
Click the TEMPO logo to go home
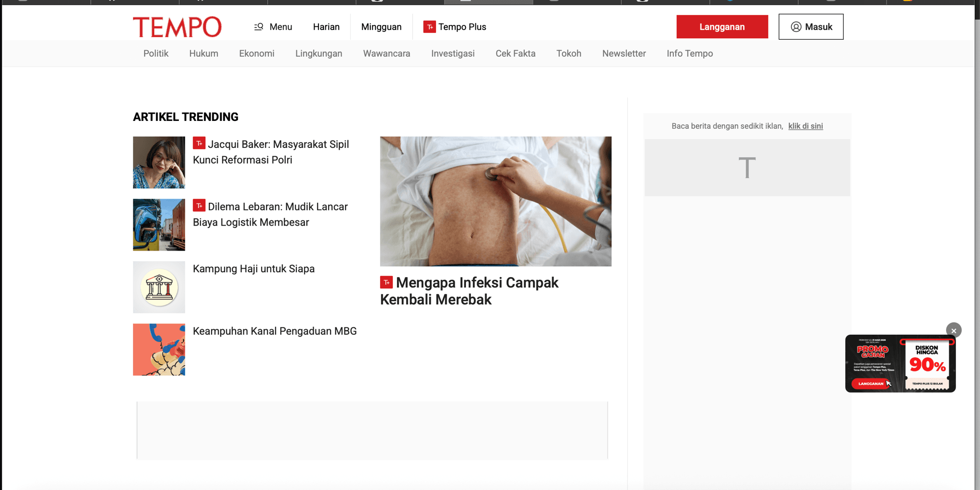point(177,27)
